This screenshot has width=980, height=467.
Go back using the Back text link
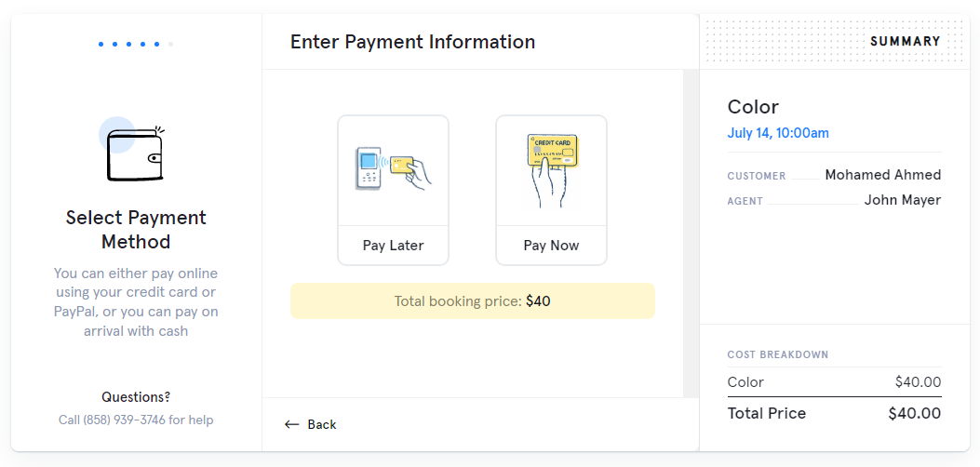[x=321, y=424]
